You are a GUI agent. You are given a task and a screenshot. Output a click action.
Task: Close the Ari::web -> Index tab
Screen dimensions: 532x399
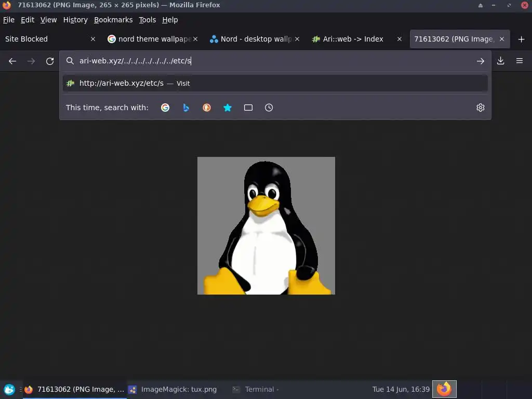[400, 39]
